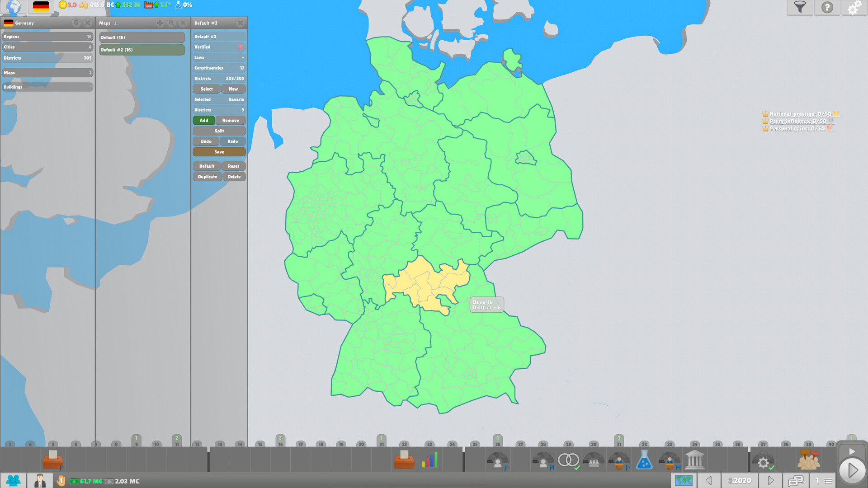Image resolution: width=868 pixels, height=488 pixels.
Task: Expand the Buildings section in the Germany panel
Action: [47, 87]
